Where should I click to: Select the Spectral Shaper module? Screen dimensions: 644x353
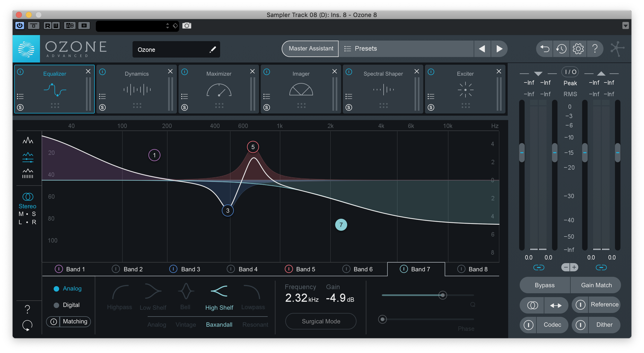click(383, 89)
